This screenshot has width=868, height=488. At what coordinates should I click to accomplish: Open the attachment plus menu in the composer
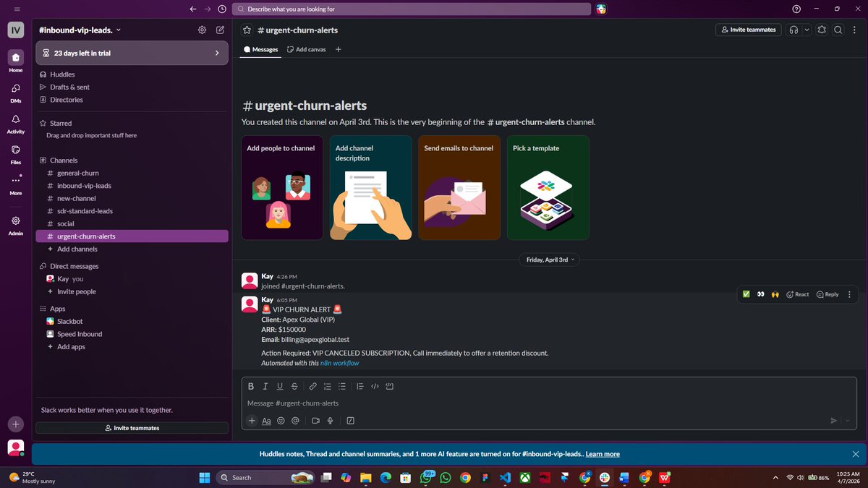click(x=252, y=421)
